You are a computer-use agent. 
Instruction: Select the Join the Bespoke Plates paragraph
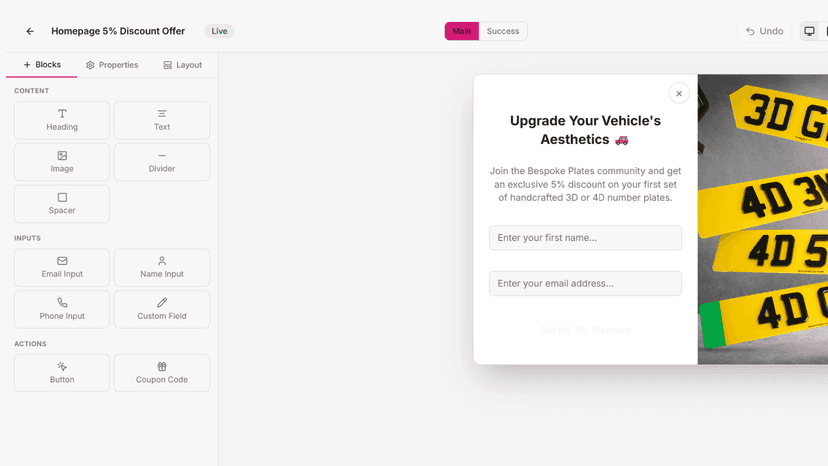click(585, 184)
